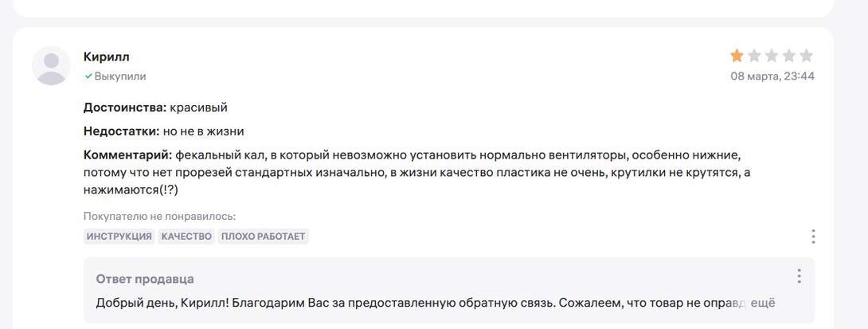
Task: Open reviewer name Кирилл
Action: [106, 57]
